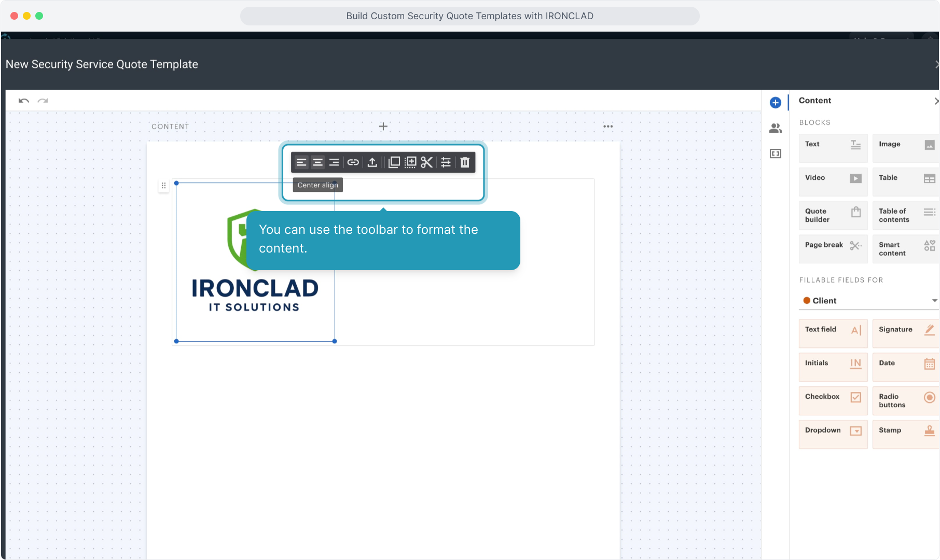
Task: Open the blue add-content sidebar icon
Action: point(776,103)
